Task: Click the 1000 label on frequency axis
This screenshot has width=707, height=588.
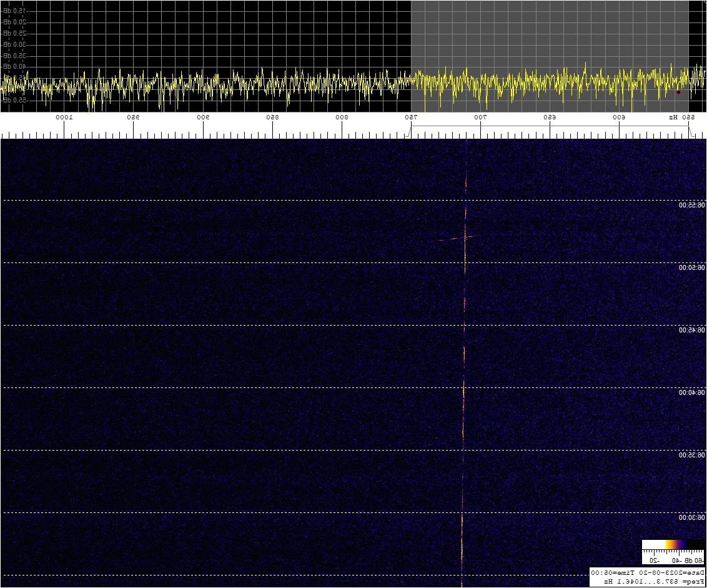Action: [x=64, y=117]
